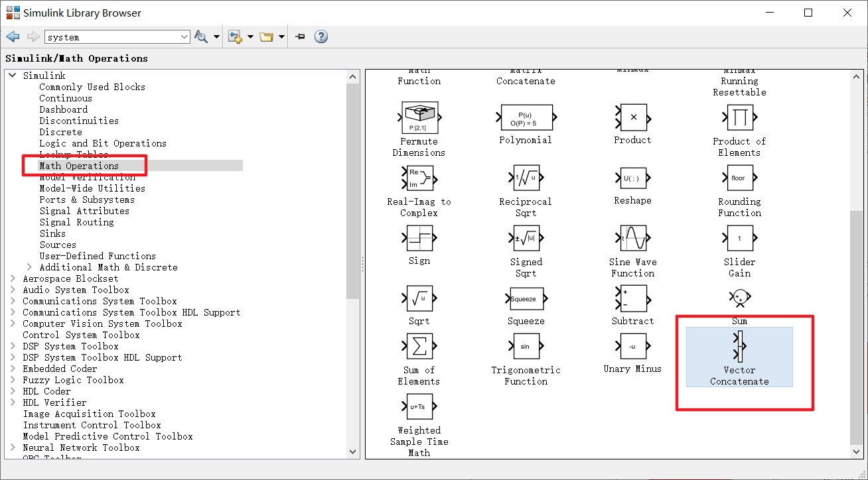Viewport: 868px width, 480px height.
Task: Expand the Communications System Toolbox node
Action: [13, 301]
